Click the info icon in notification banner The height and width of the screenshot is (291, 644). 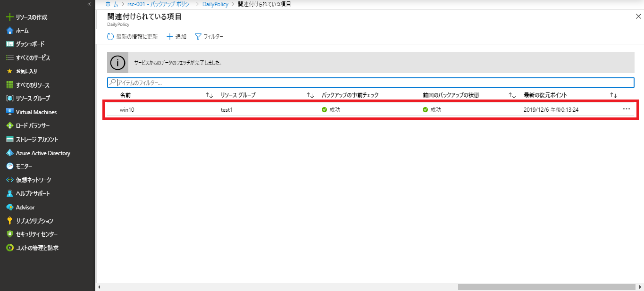tap(117, 62)
